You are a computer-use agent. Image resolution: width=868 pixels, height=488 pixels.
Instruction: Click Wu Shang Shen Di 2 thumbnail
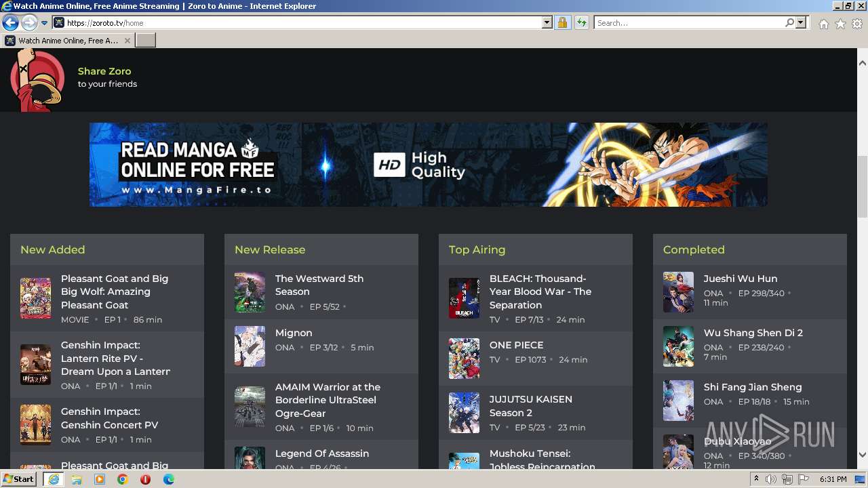coord(678,346)
